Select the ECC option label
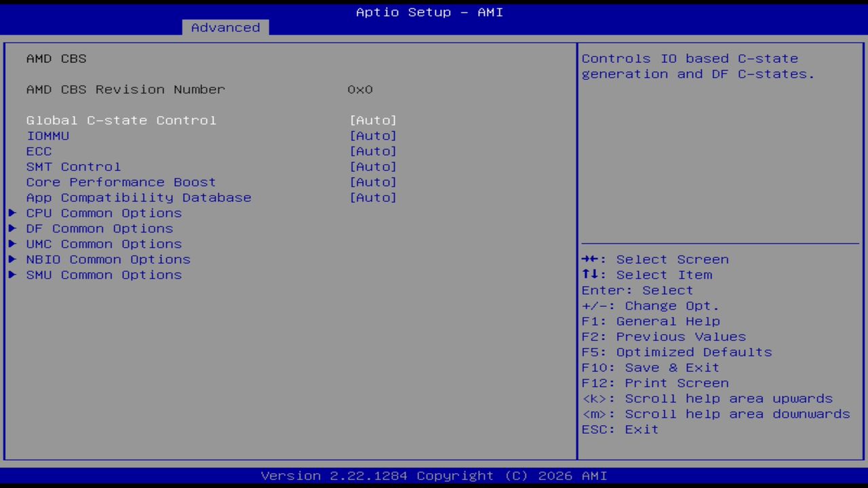This screenshot has height=488, width=868. click(x=39, y=151)
